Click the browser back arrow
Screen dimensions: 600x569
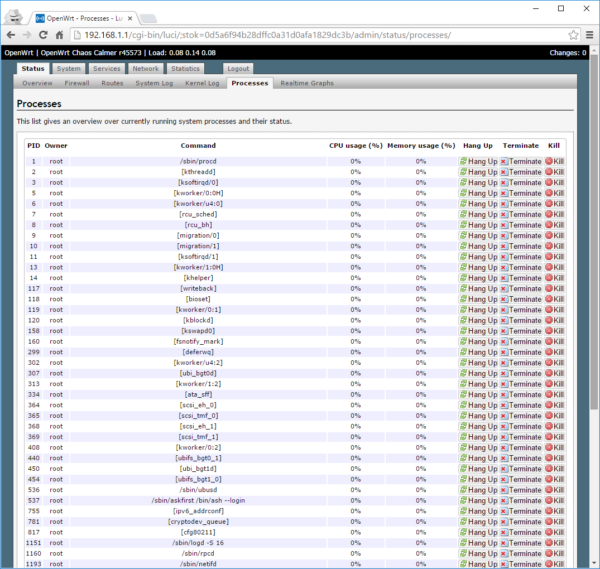tap(12, 34)
